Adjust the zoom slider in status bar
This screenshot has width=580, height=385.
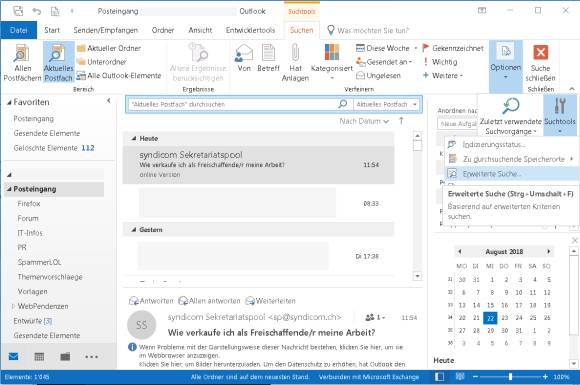tap(510, 377)
